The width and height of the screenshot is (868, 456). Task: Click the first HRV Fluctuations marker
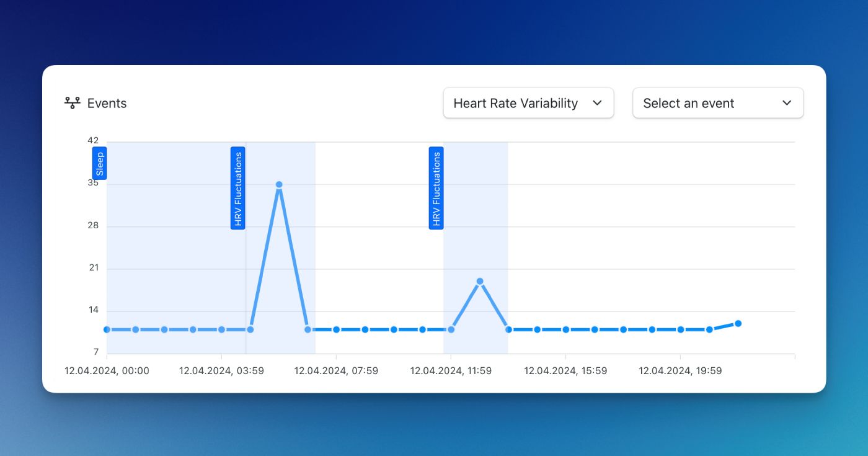tap(238, 187)
